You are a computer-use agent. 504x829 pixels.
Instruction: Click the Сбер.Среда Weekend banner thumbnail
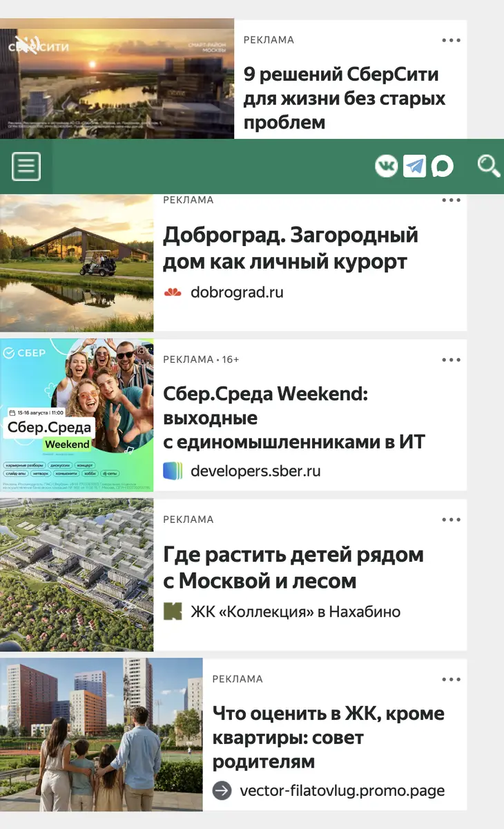(x=77, y=414)
